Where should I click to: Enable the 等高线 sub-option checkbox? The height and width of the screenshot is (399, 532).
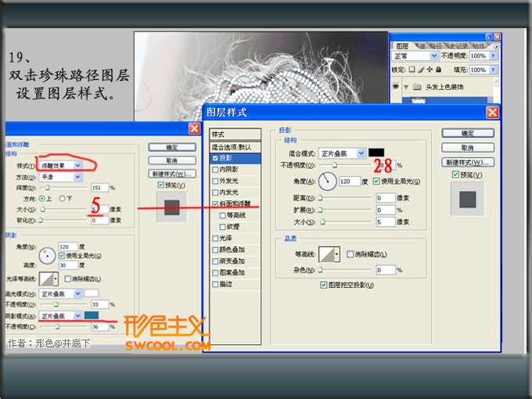point(222,215)
